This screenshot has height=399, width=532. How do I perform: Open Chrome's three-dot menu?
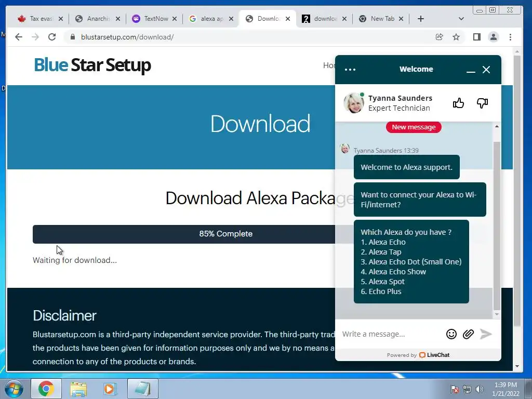tap(510, 37)
